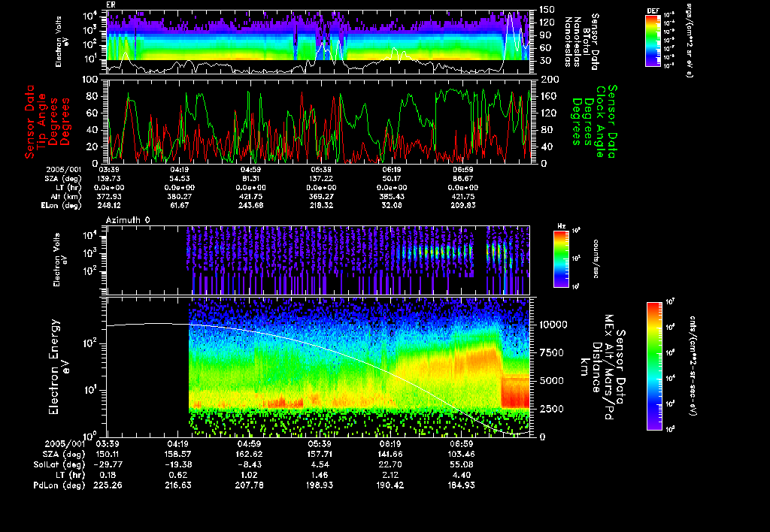Click the 'PdLon (deg)' row label
770x532 pixels.
[x=59, y=485]
